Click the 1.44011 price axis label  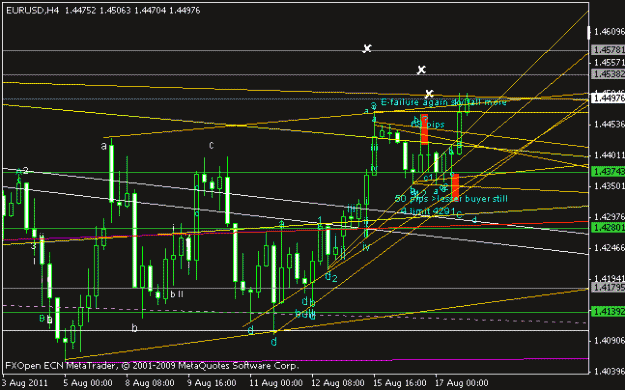pyautogui.click(x=609, y=155)
